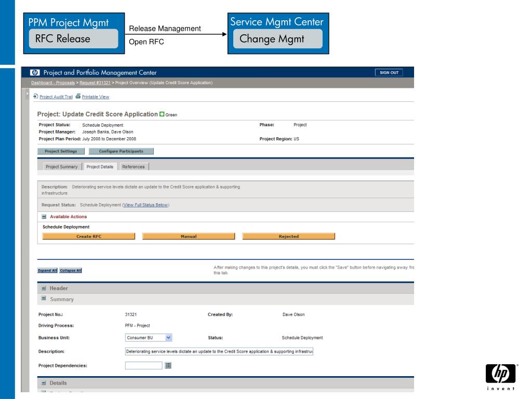Click the Collapse All button
This screenshot has height=399, width=532.
pos(71,270)
